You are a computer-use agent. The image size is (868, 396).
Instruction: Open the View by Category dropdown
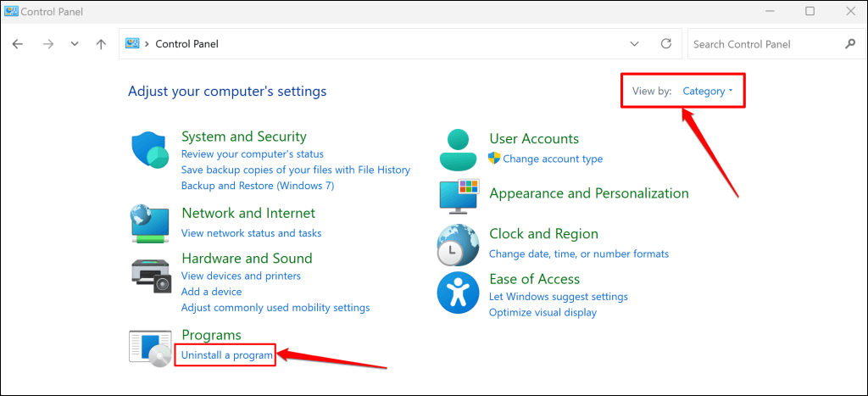click(x=708, y=91)
